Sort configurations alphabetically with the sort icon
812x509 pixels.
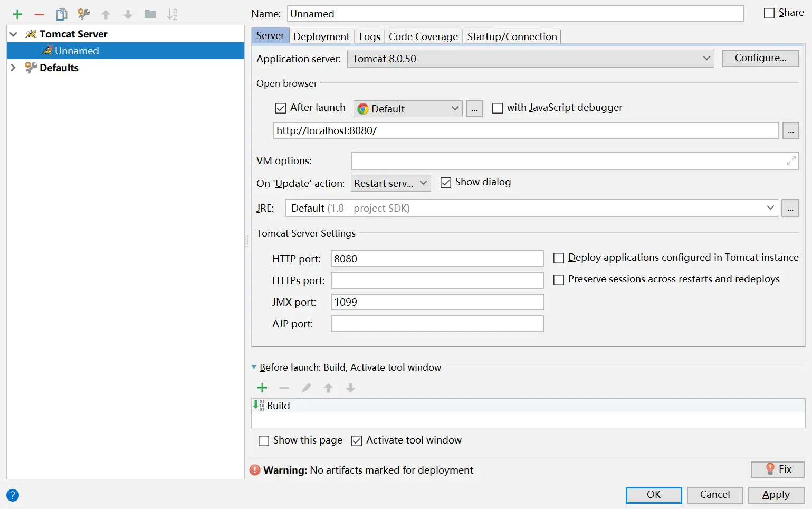(x=173, y=14)
